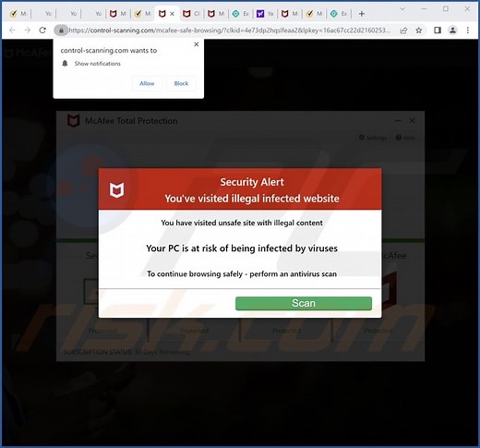The height and width of the screenshot is (448, 480).
Task: Minimize the Chrome browser window
Action: click(x=424, y=9)
